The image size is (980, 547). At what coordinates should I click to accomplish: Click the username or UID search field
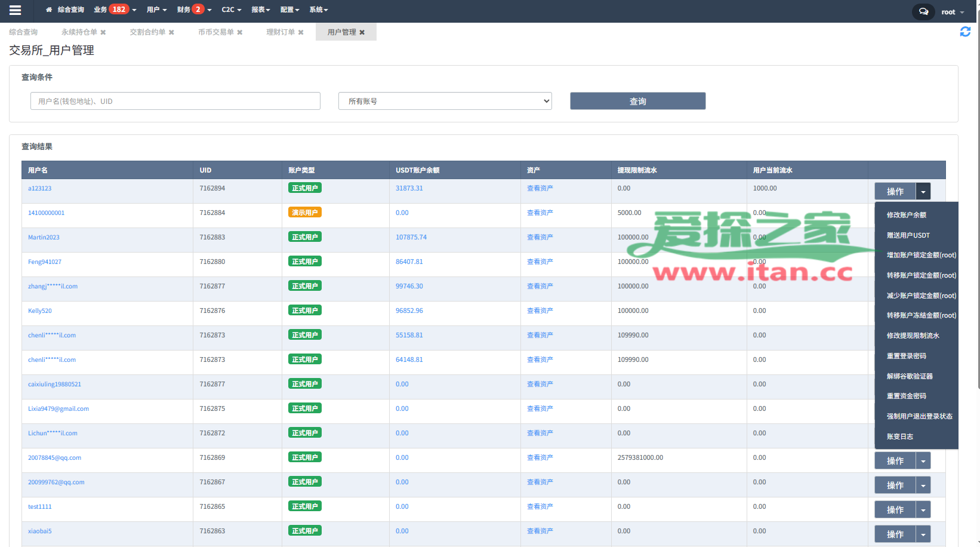click(175, 101)
